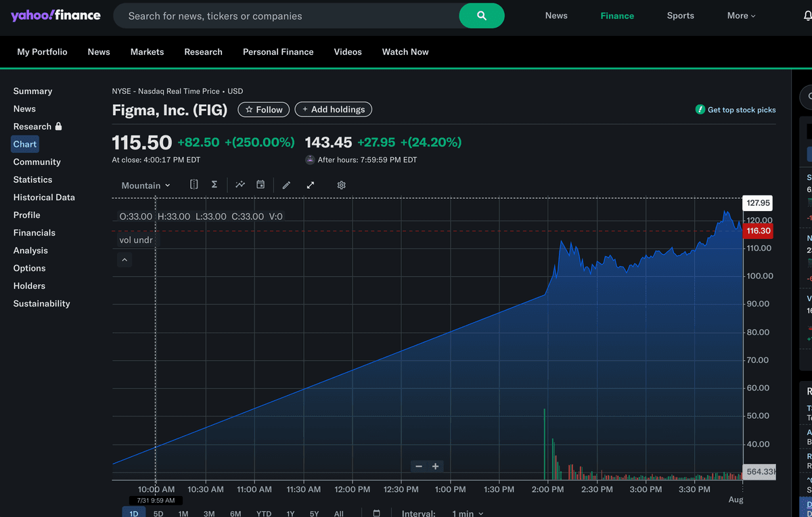
Task: Open Statistics in the sidebar
Action: [x=32, y=179]
